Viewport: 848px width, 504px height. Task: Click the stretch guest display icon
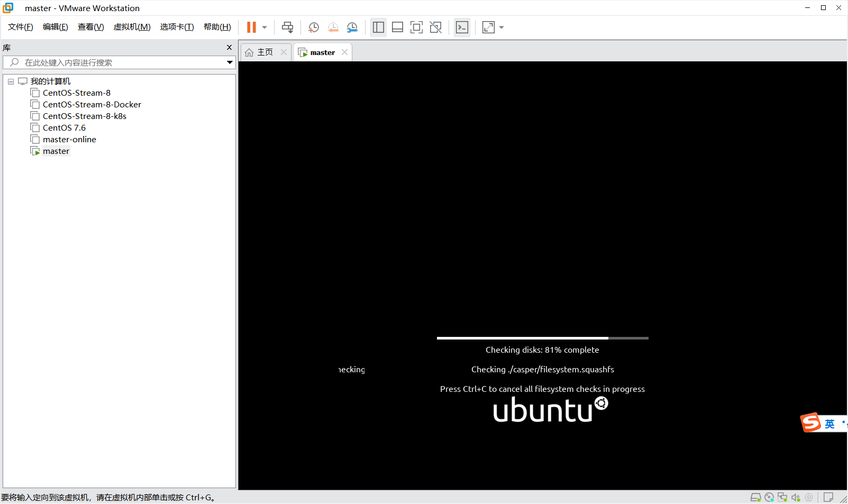[488, 28]
